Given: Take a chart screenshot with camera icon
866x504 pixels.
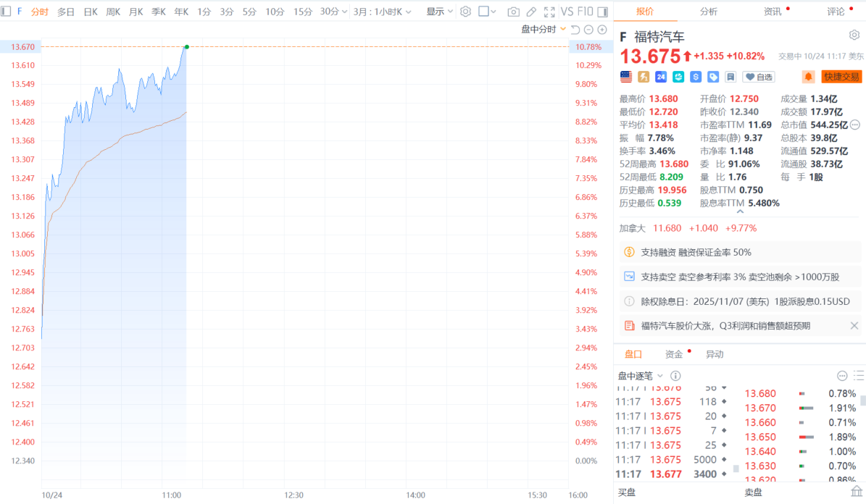Looking at the screenshot, I should tap(513, 12).
